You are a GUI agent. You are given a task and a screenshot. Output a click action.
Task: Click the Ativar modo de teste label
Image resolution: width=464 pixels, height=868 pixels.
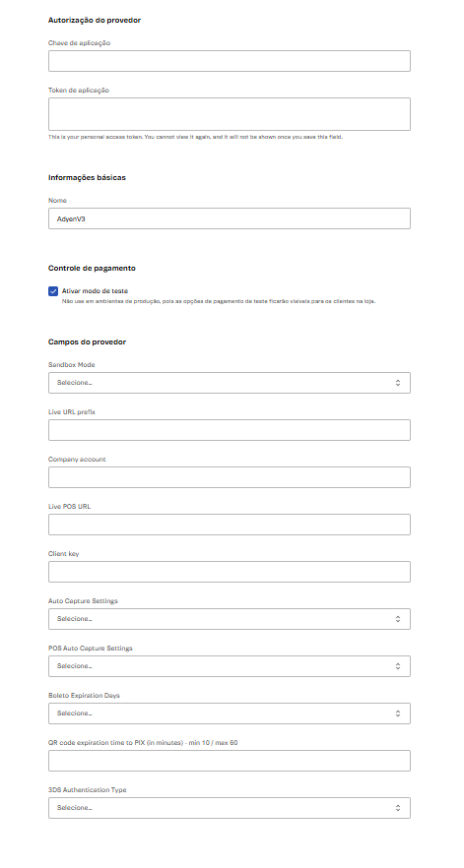(x=95, y=290)
